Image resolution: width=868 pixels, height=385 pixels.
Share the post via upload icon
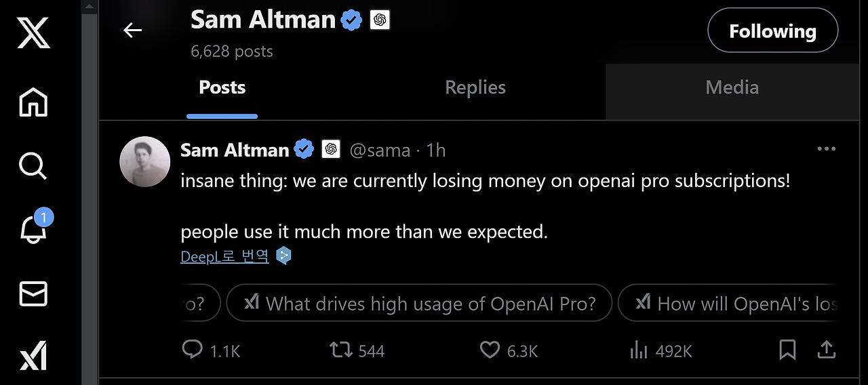point(826,350)
